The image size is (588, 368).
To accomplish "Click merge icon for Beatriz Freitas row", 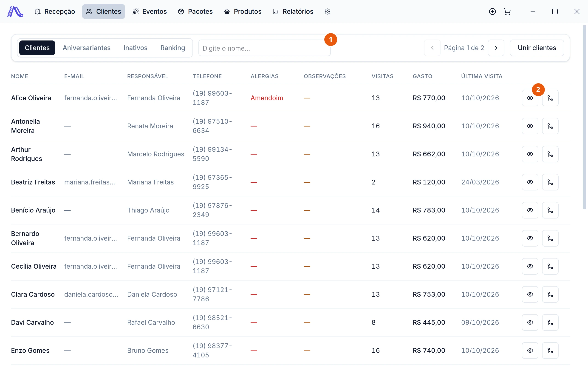I will point(550,182).
